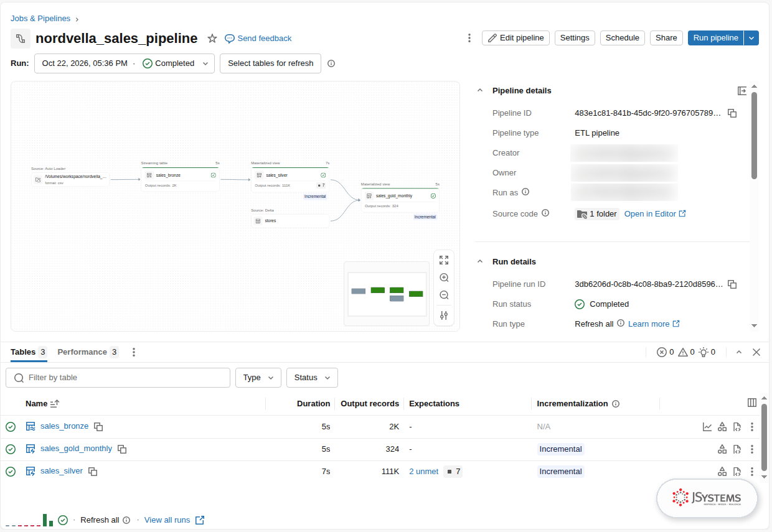
Task: Fit the pipeline graph to view
Action: pos(444,260)
